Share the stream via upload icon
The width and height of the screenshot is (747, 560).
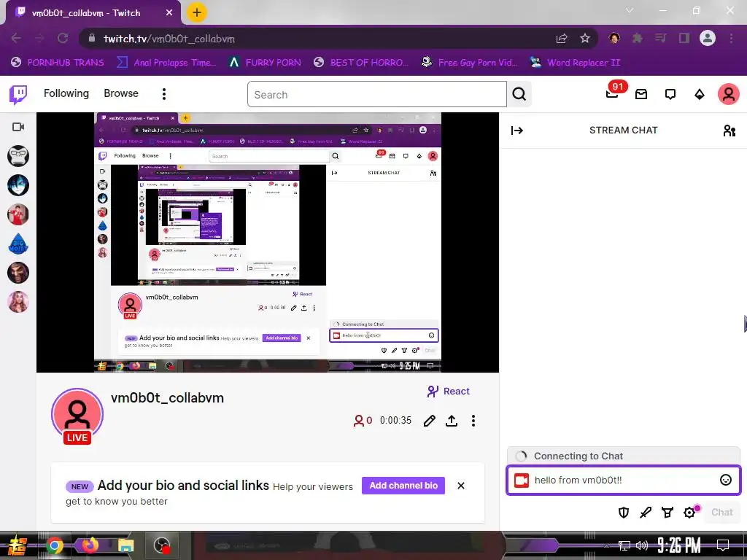pos(452,421)
